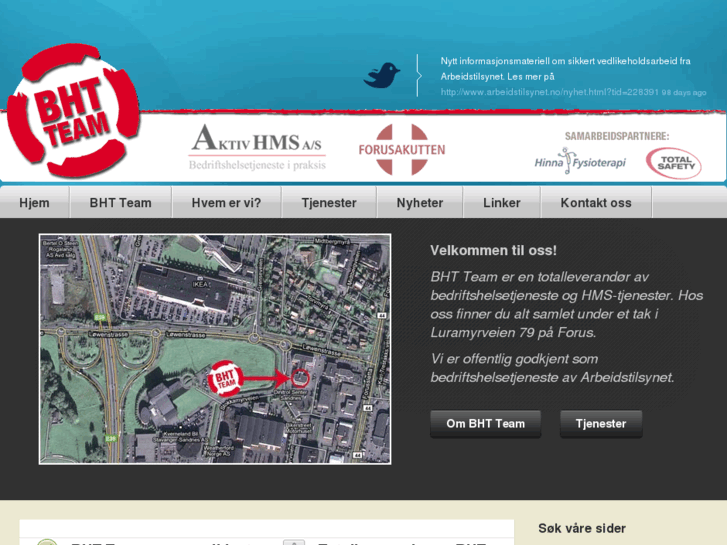Select the Hvem er vi? menu item
This screenshot has width=727, height=545.
pos(226,203)
